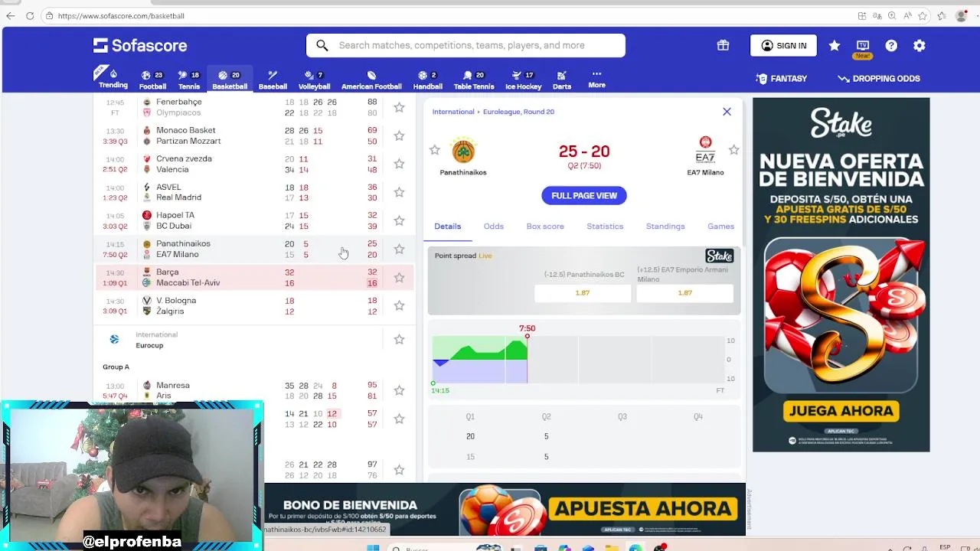Favorite the Fenerbahçe vs Olympiacos match
Image resolution: width=980 pixels, height=551 pixels.
[x=399, y=107]
